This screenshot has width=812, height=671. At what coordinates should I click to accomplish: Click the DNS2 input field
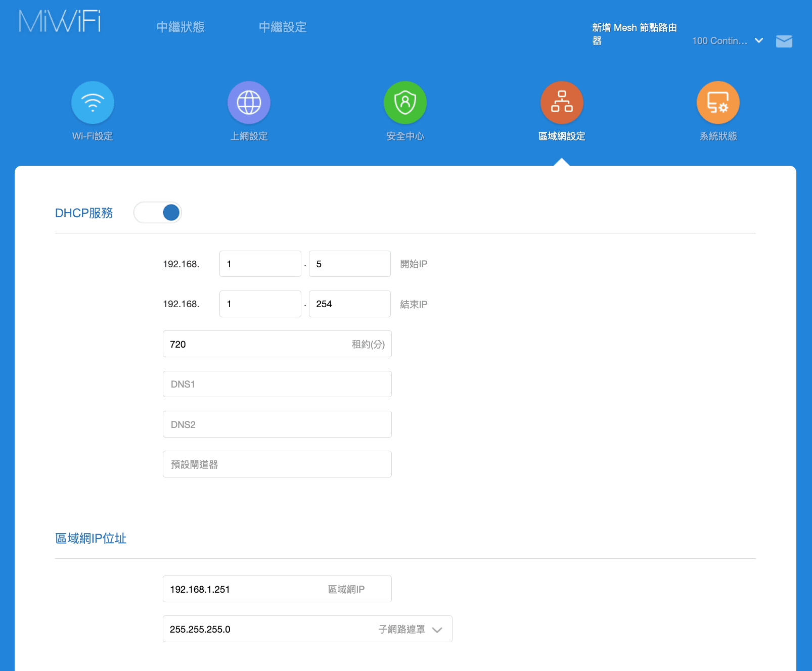(x=277, y=424)
